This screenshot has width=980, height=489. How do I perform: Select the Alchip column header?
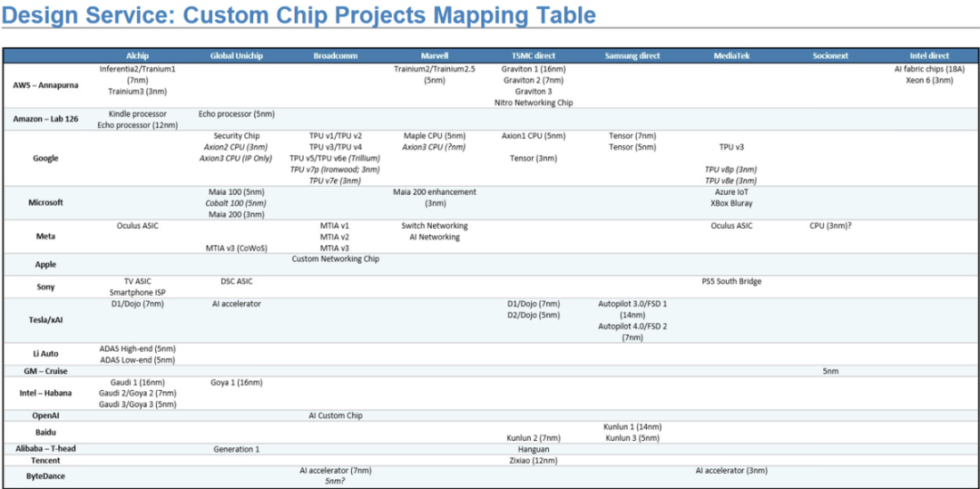pos(137,56)
